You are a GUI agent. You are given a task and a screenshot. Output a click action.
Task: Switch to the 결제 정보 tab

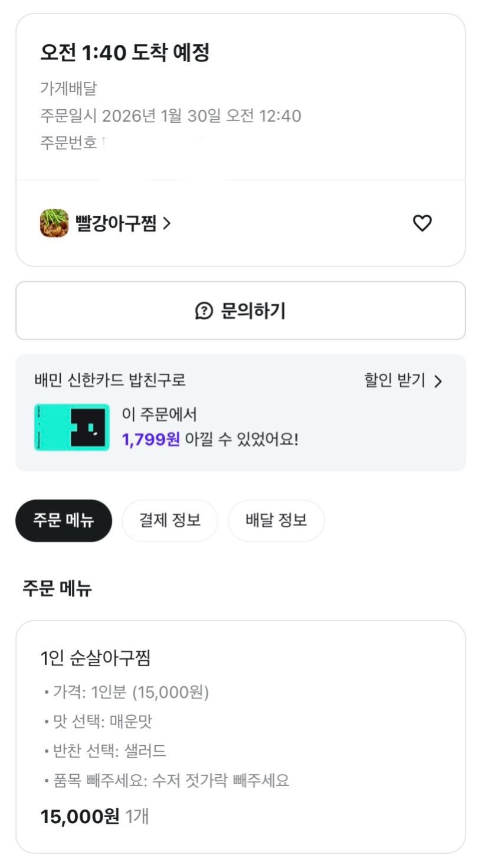170,520
